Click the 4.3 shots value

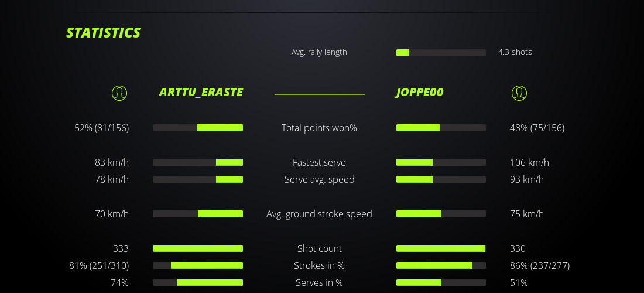pyautogui.click(x=515, y=52)
